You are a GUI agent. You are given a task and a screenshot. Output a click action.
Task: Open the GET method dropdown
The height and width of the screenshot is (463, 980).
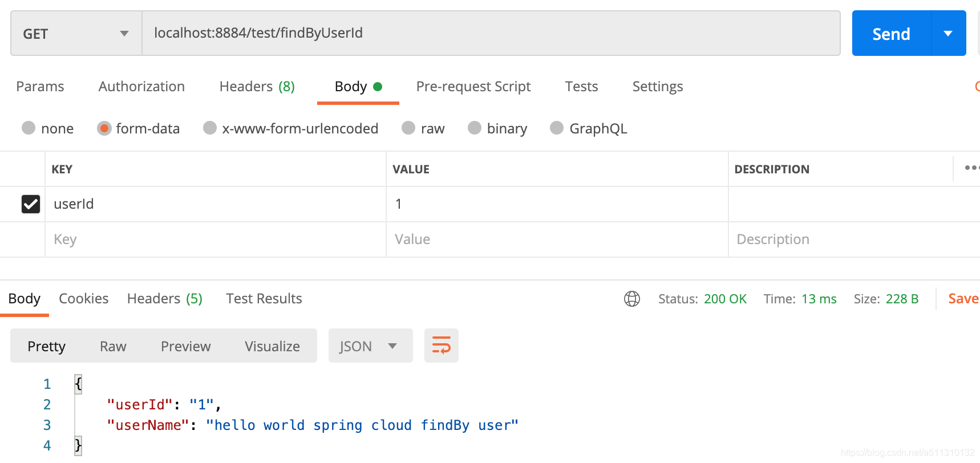click(x=76, y=33)
